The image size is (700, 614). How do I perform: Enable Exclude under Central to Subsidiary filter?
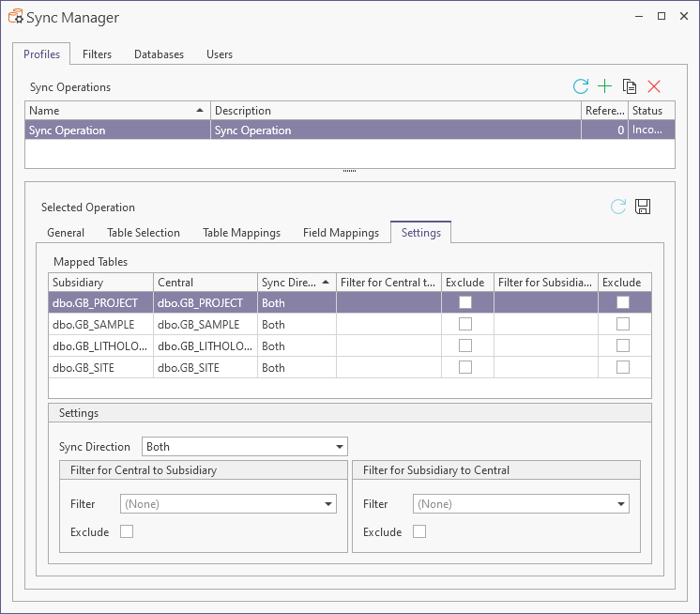coord(127,532)
